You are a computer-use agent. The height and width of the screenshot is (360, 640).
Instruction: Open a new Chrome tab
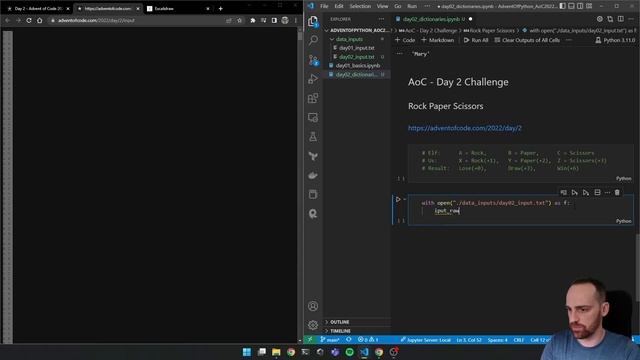(x=221, y=9)
